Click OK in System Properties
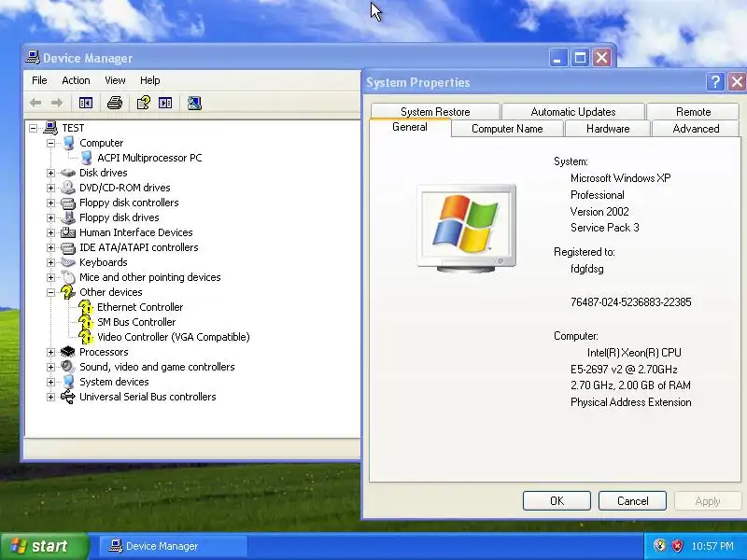The image size is (747, 560). pos(557,501)
